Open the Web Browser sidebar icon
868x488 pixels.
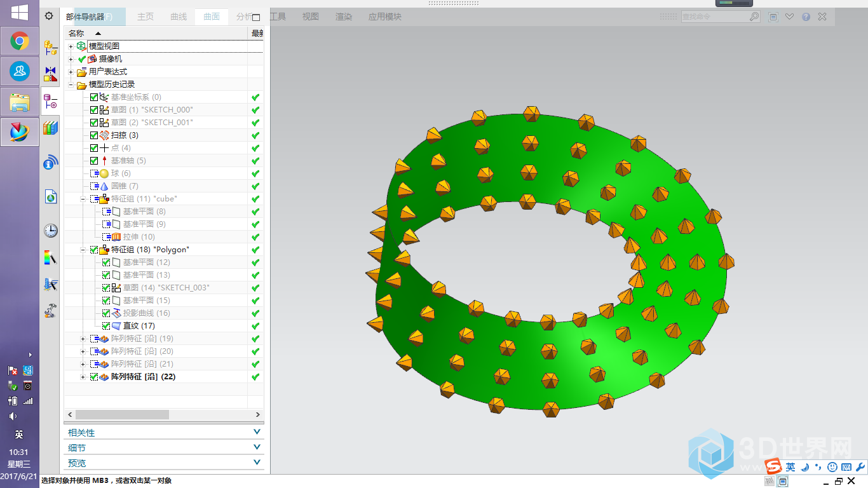(50, 197)
